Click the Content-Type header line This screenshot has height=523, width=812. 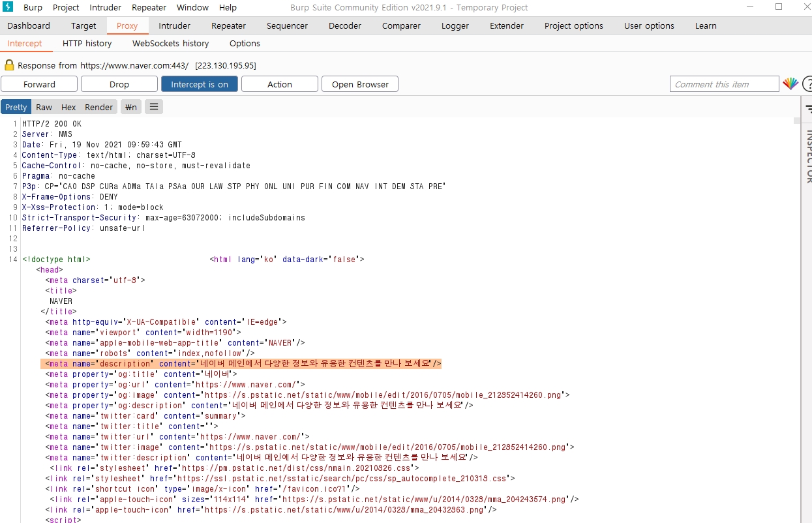(x=108, y=155)
